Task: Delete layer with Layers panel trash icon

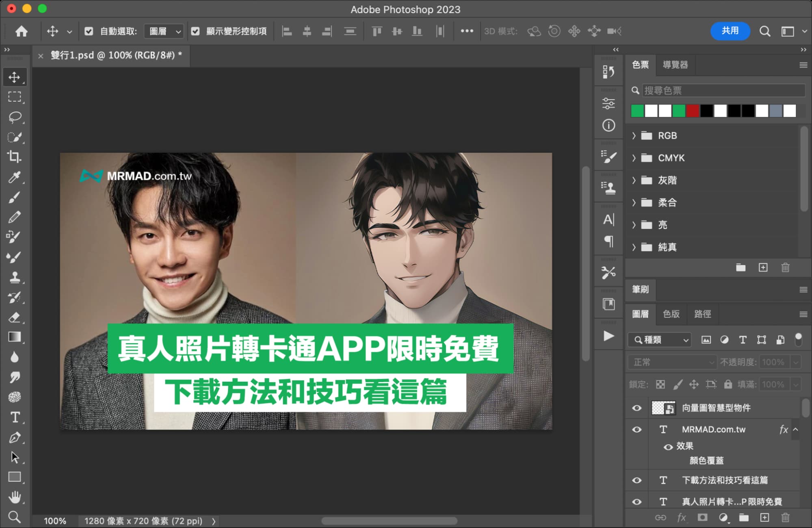Action: click(x=785, y=517)
